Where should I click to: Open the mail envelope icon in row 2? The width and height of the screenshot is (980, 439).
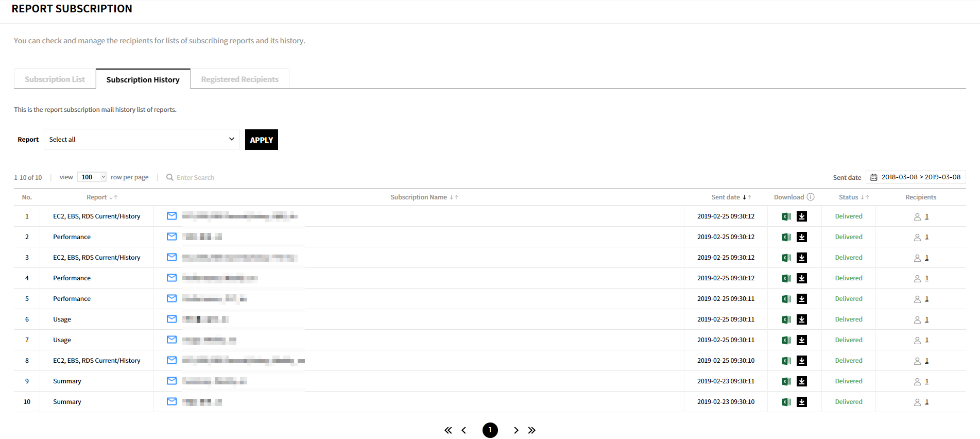point(171,237)
